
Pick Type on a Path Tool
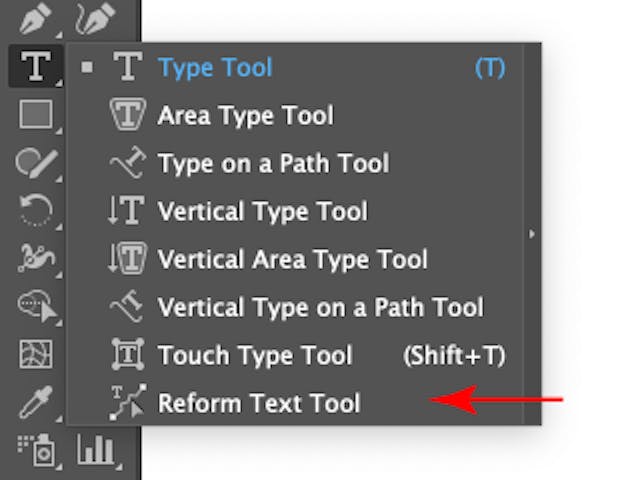pyautogui.click(x=273, y=163)
